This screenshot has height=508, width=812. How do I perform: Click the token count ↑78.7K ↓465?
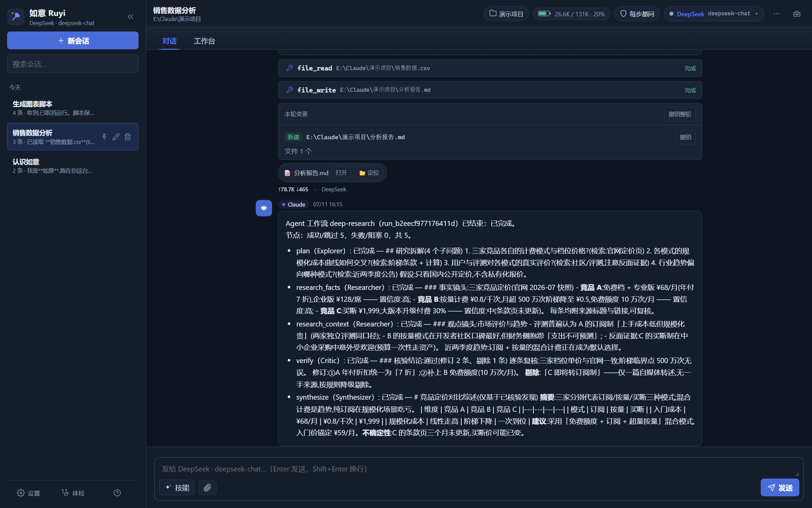coord(293,190)
